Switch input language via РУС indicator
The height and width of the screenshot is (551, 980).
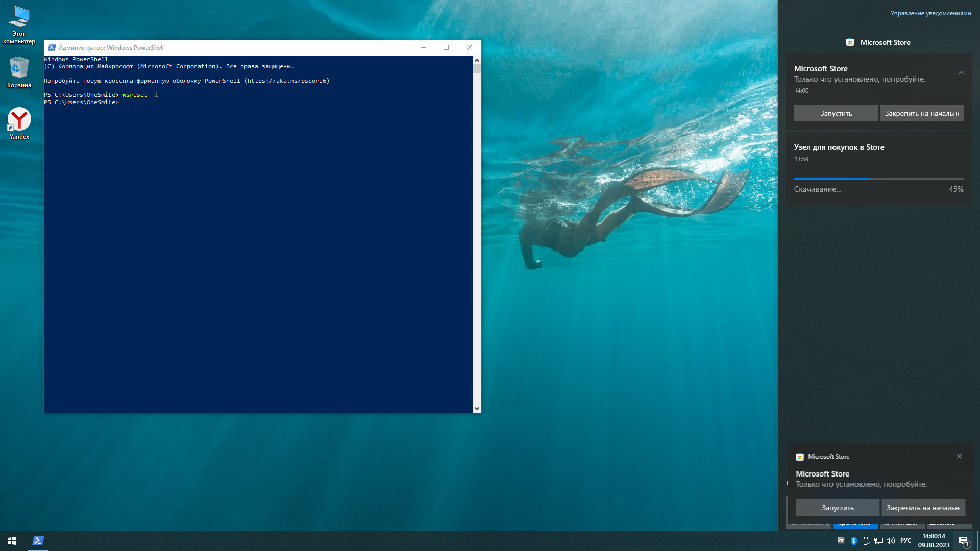click(906, 541)
